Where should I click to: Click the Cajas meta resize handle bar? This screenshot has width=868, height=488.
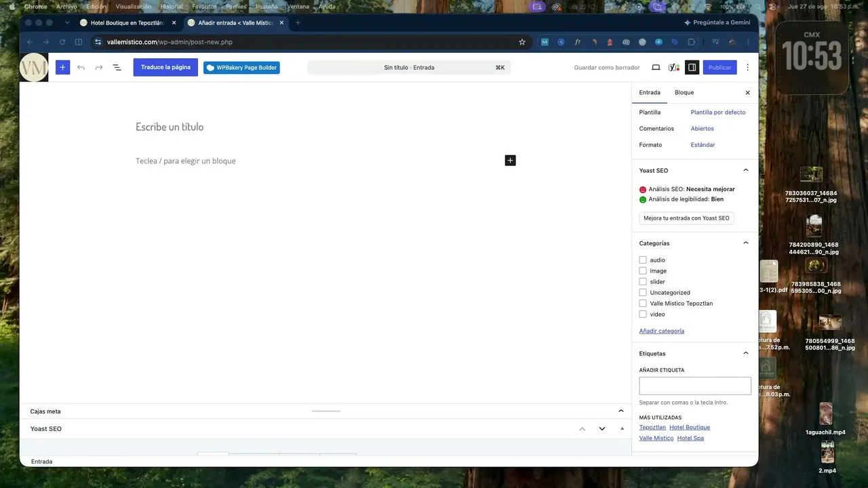click(325, 411)
